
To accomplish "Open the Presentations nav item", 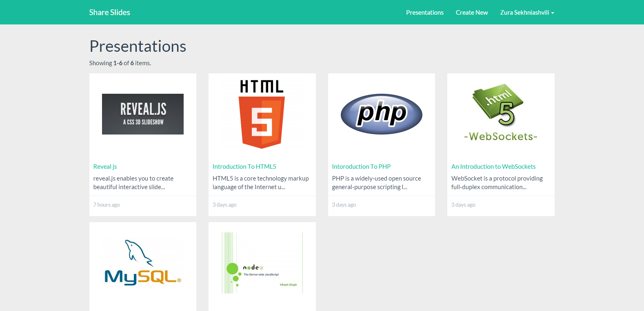I will (424, 12).
